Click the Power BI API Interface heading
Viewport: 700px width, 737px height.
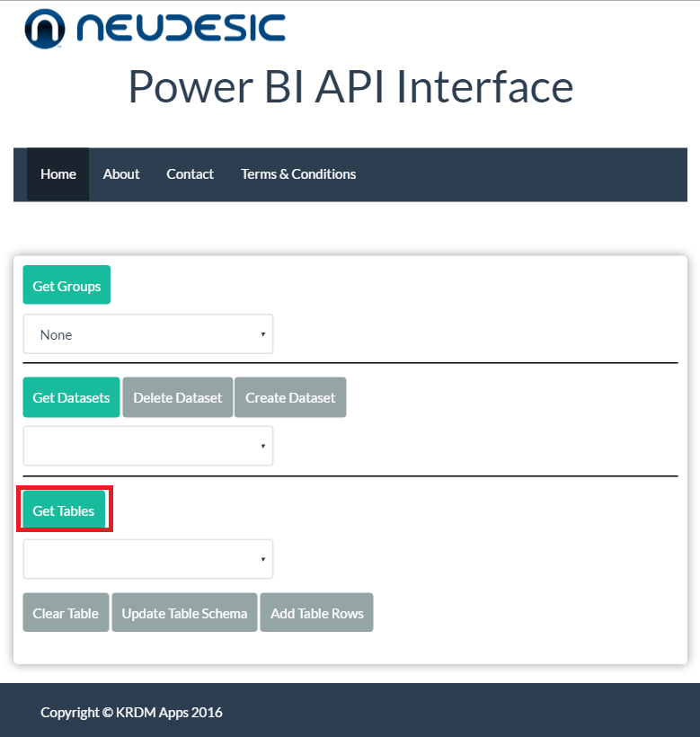[x=350, y=87]
